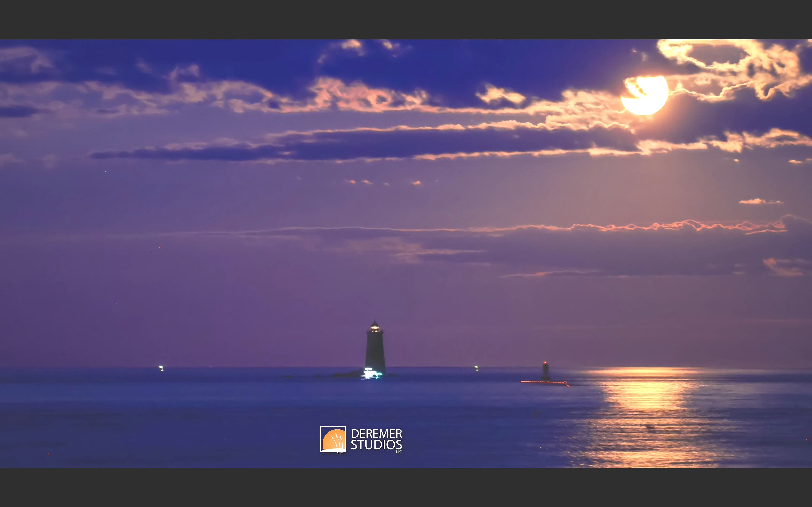Click the black letterbox bar at the top
The height and width of the screenshot is (507, 812).
(406, 19)
